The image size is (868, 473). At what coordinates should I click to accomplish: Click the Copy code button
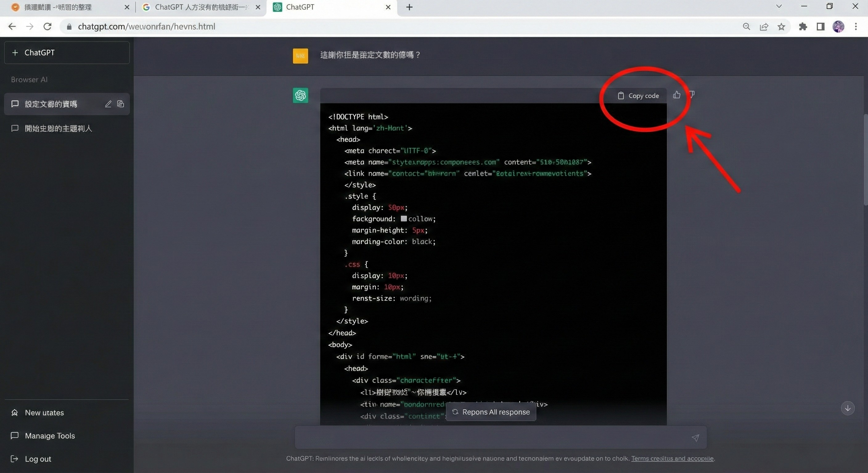pos(639,95)
